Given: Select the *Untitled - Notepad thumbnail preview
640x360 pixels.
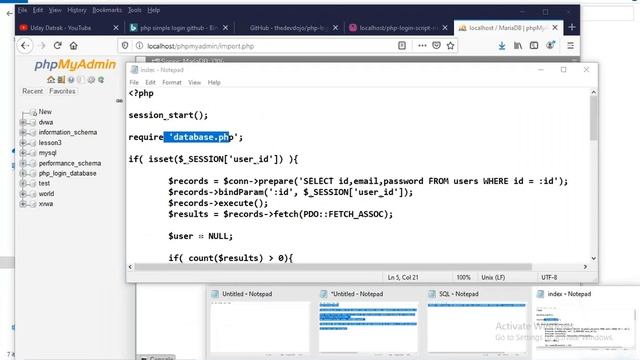Looking at the screenshot, I should tap(368, 321).
